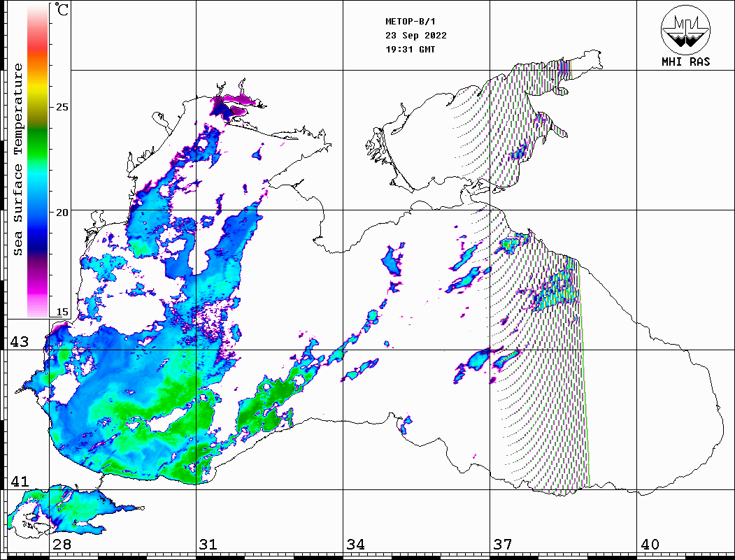Click latitude label 41
Image resolution: width=735 pixels, height=560 pixels.
[19, 481]
